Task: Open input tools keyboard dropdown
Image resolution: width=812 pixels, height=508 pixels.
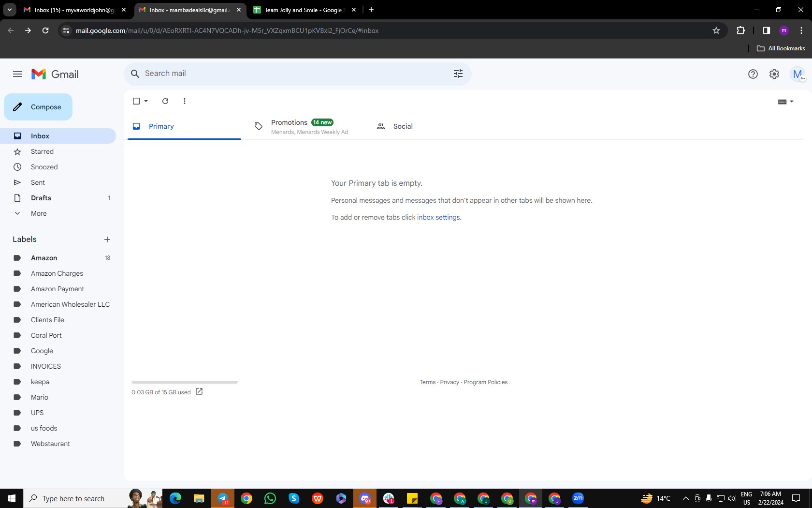Action: [x=786, y=102]
